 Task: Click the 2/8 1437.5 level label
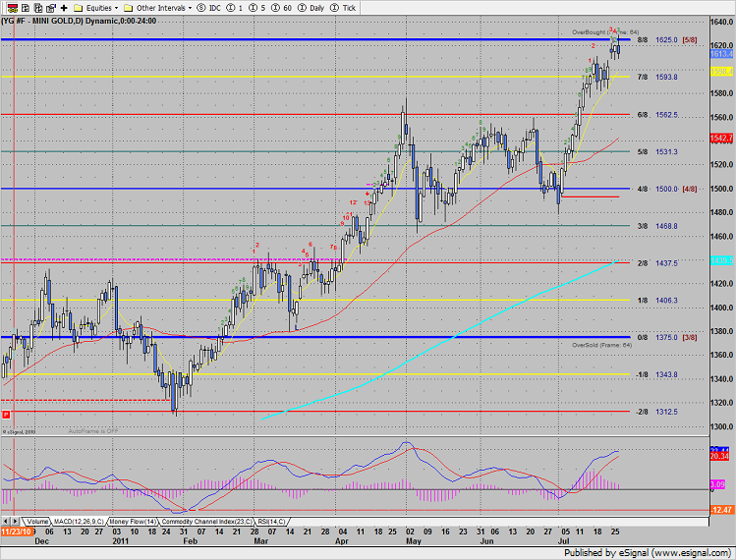click(657, 263)
